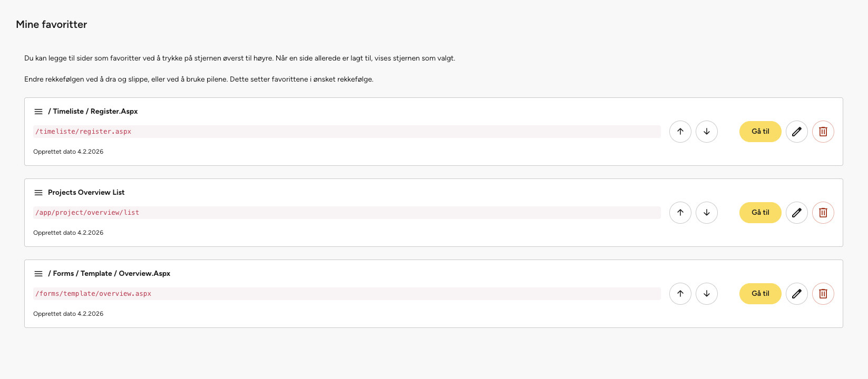Edit Forms Template Overview favorite
The image size is (868, 379).
pos(796,294)
